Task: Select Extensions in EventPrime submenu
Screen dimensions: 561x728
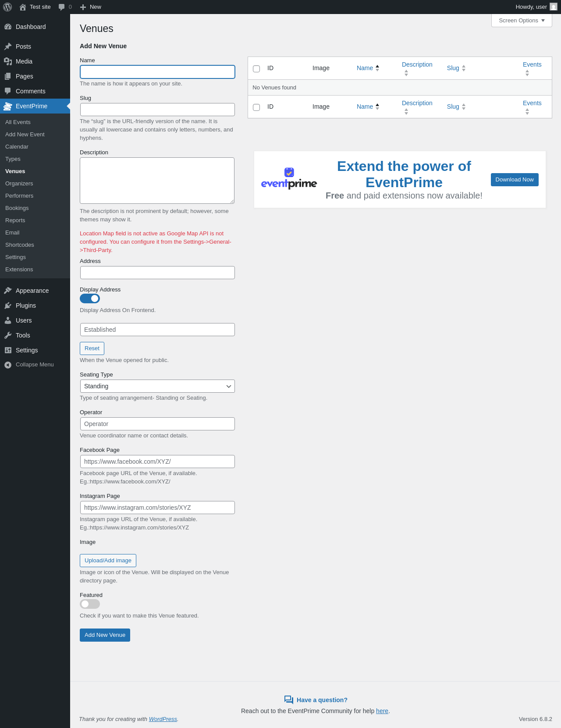Action: pos(19,270)
